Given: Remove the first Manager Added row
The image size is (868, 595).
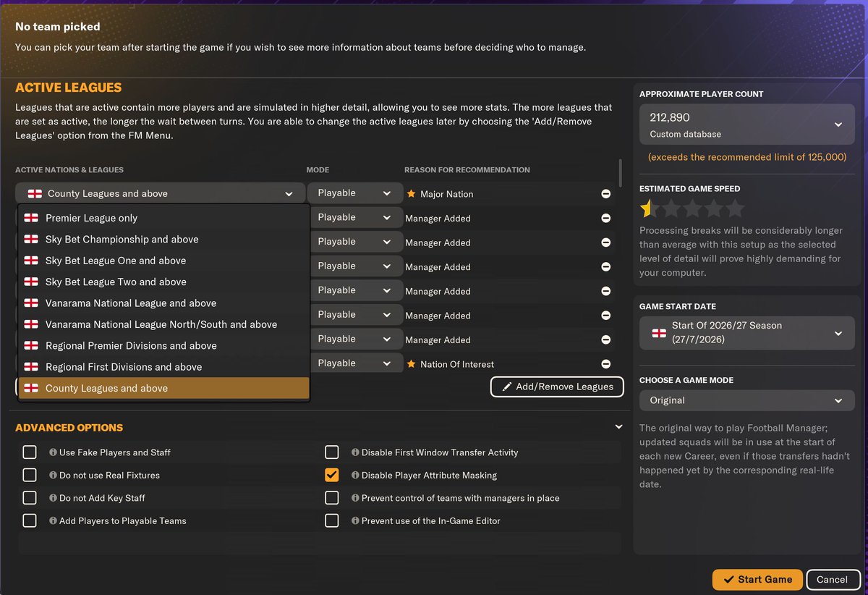Looking at the screenshot, I should tap(605, 218).
